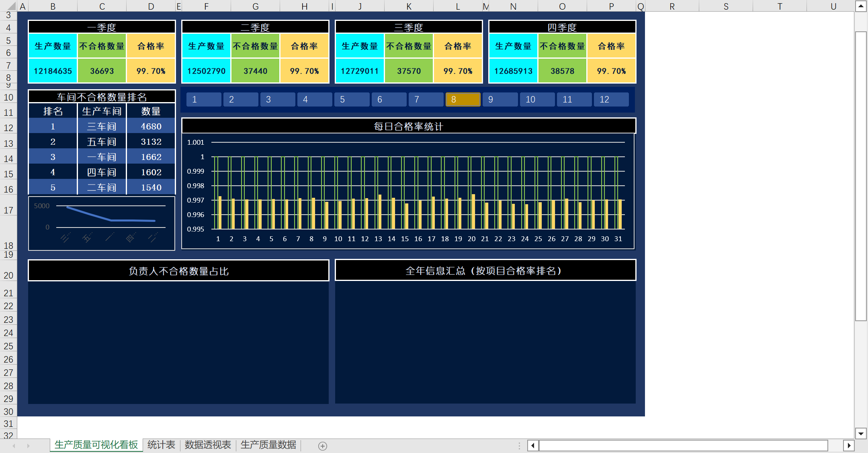868x453 pixels.
Task: Switch to the 生产质量数据 sheet tab
Action: click(268, 445)
